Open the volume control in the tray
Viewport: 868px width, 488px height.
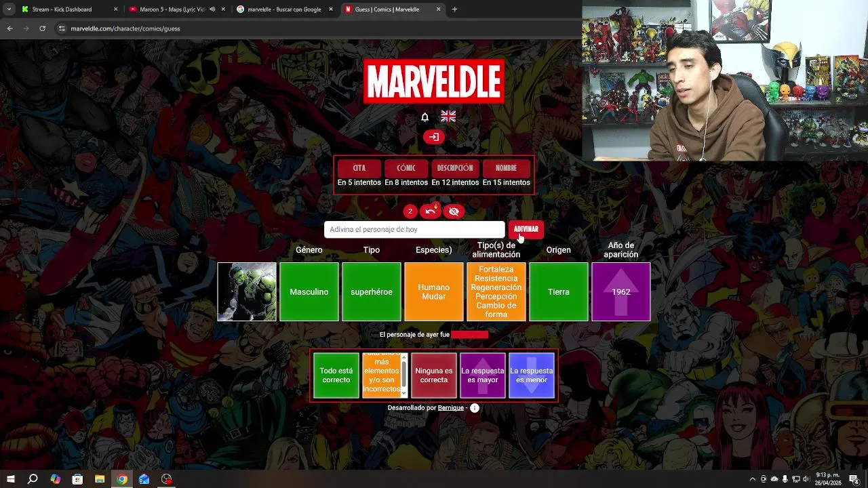[x=806, y=479]
